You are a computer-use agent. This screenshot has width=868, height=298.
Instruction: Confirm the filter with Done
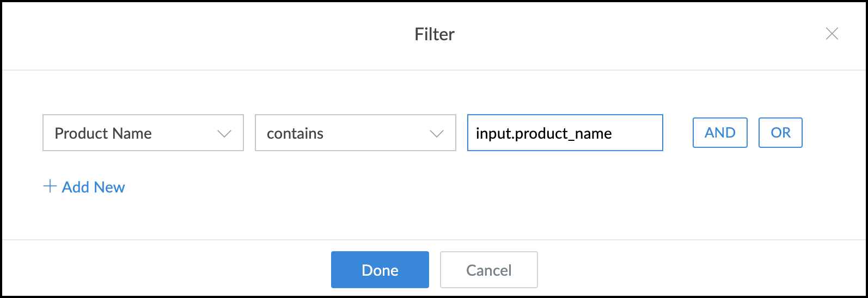point(380,270)
